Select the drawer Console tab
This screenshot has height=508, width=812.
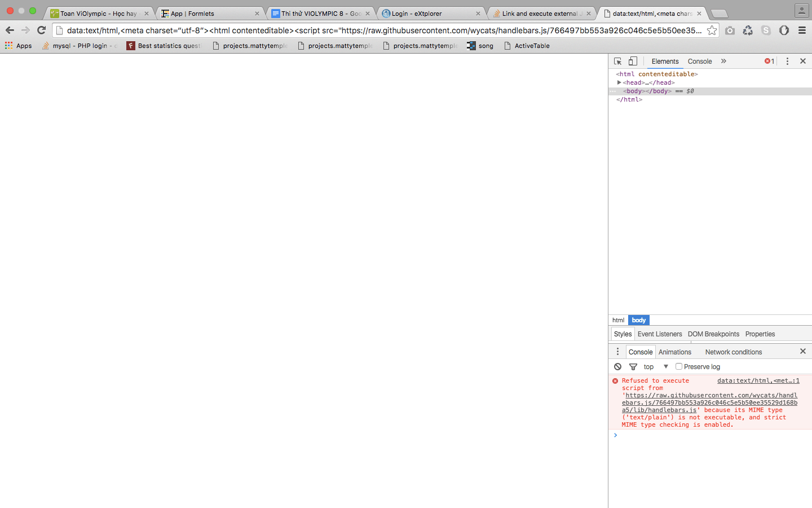641,352
